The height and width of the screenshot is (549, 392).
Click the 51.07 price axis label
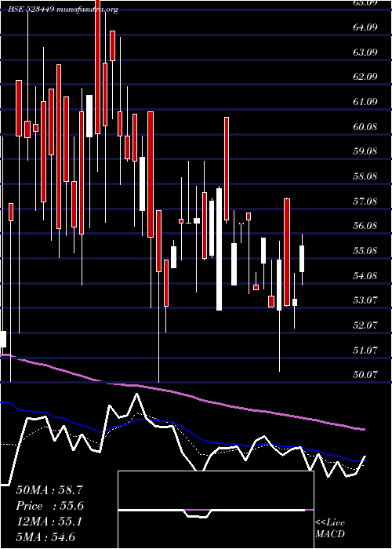(365, 350)
